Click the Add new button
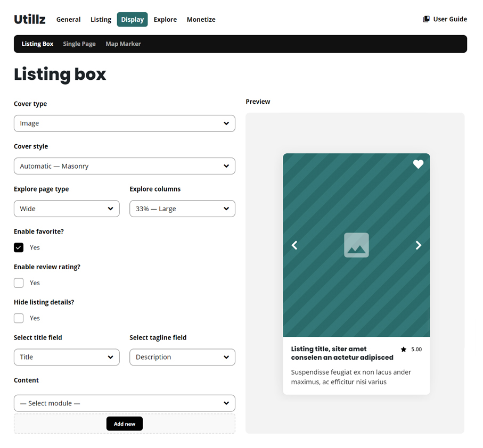 (x=125, y=424)
